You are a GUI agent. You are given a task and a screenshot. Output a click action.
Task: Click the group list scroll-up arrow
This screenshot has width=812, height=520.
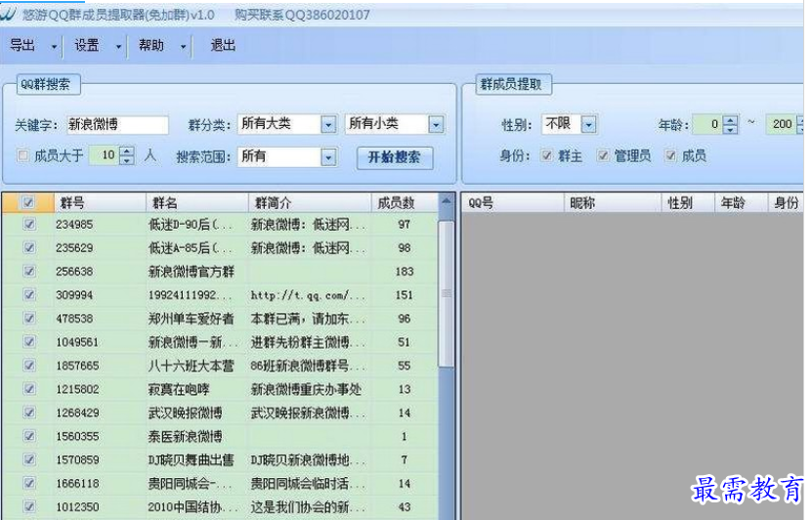tap(447, 201)
